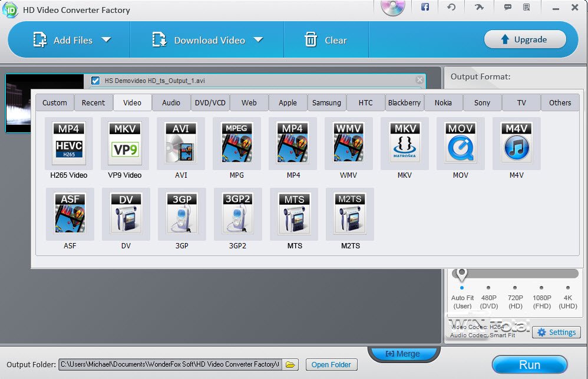
Task: Browse output folder with folder icon
Action: [x=290, y=365]
